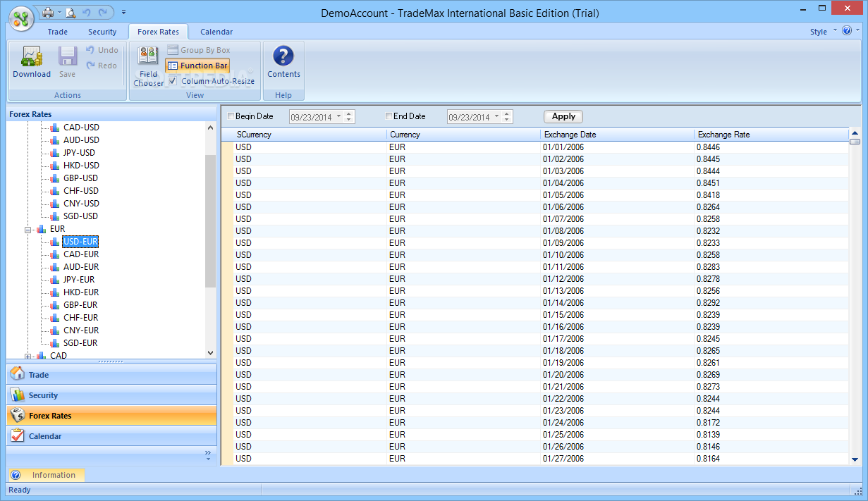
Task: Click the tree scrollbar's down arrow
Action: click(210, 352)
